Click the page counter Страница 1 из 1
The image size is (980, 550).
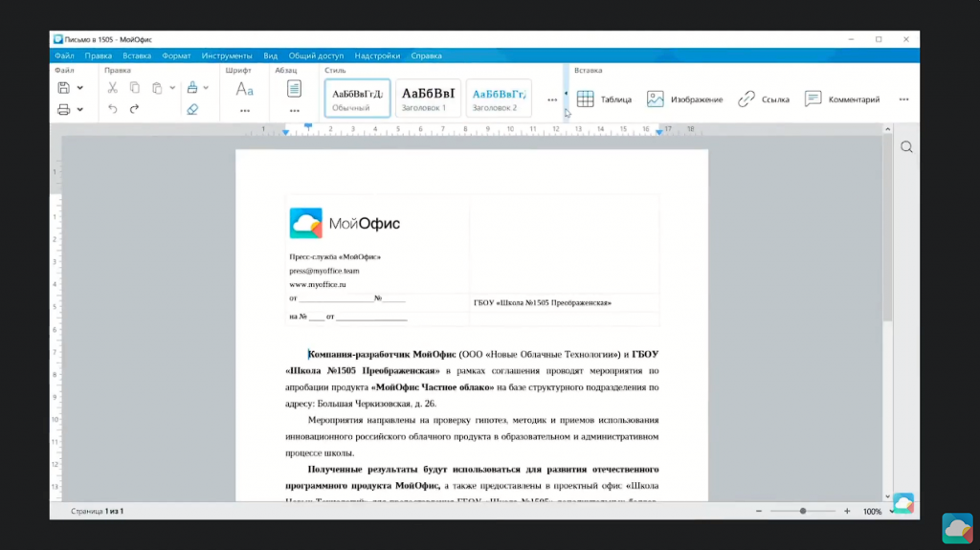98,511
